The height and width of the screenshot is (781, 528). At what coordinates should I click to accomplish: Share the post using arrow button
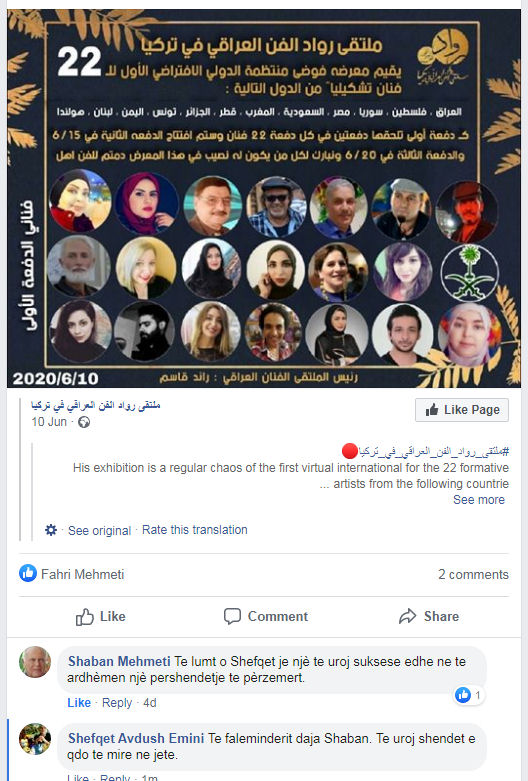[428, 617]
